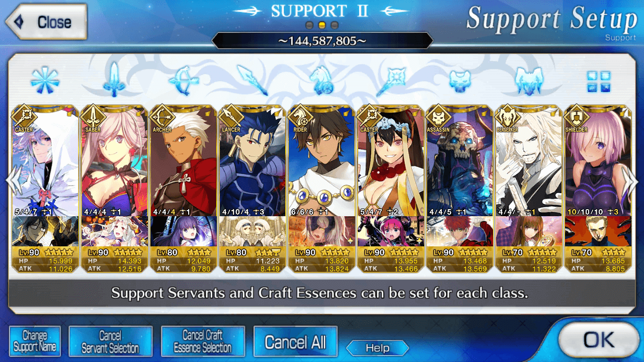The image size is (644, 362).
Task: Select the Lancer class spear icon
Action: pos(253,80)
